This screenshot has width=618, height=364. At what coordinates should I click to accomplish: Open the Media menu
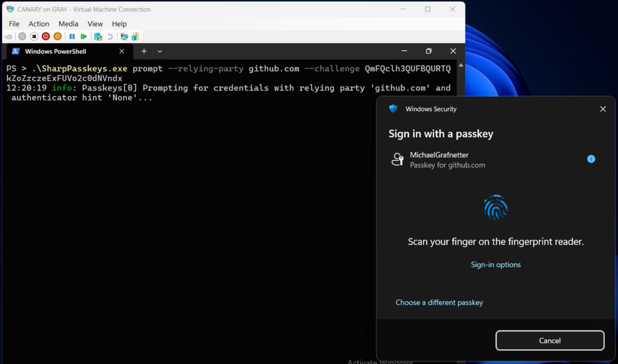tap(68, 24)
